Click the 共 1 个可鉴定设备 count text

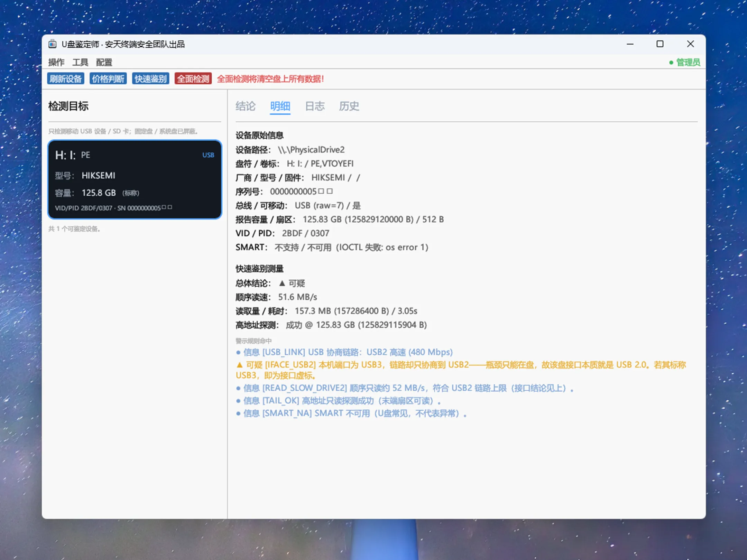pyautogui.click(x=74, y=229)
